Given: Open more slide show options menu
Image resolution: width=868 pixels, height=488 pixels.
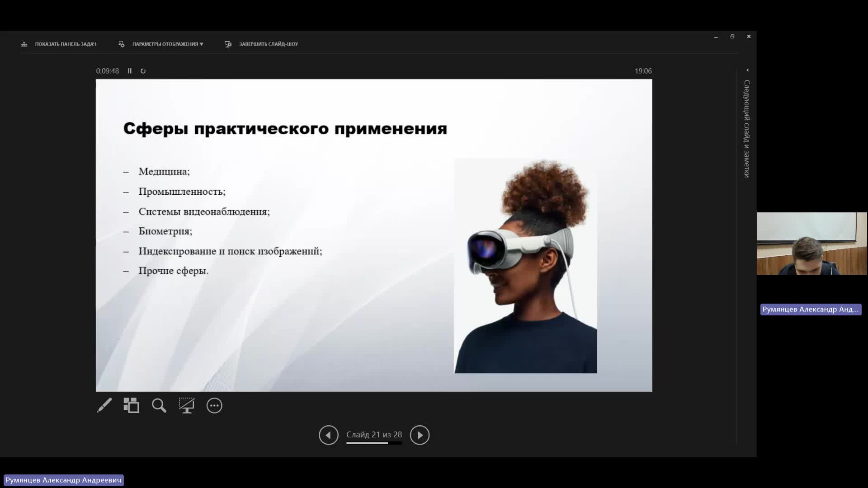Looking at the screenshot, I should (214, 405).
